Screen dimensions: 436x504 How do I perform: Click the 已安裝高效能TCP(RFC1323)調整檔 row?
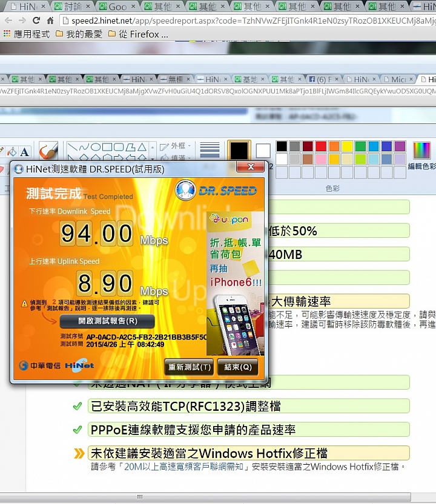[x=248, y=407]
